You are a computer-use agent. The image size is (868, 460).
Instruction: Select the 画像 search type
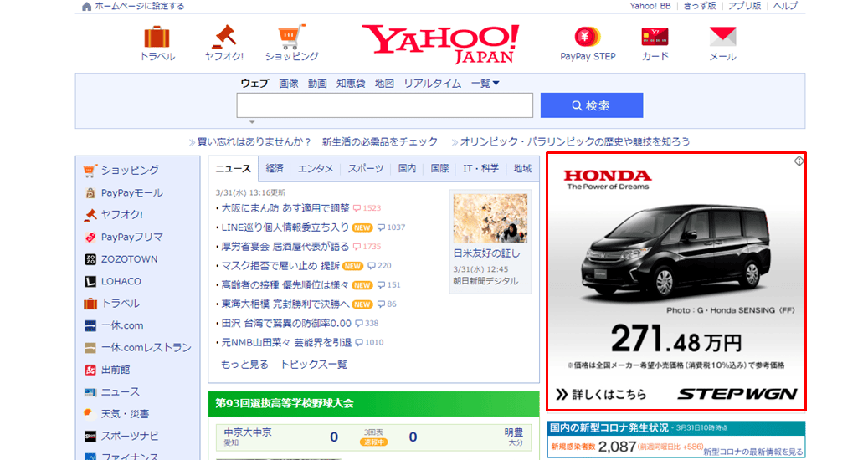coord(289,84)
